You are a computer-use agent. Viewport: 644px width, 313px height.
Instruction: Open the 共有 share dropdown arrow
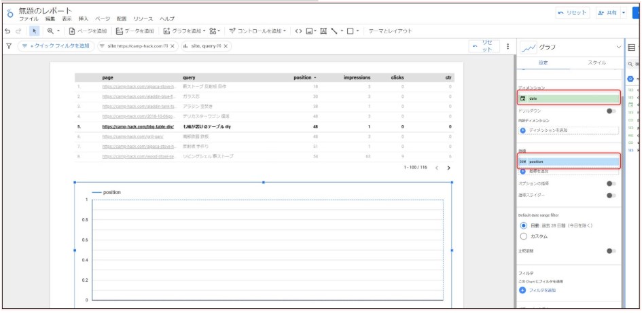point(624,13)
